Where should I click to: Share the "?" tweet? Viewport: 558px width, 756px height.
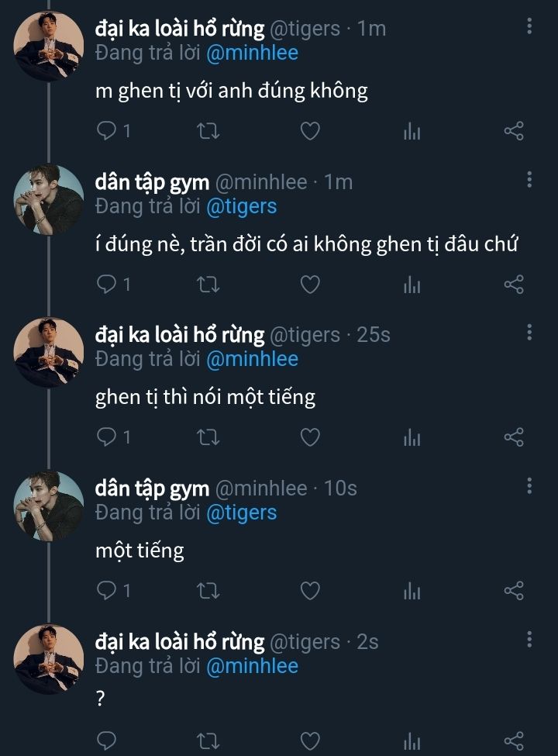tap(514, 740)
